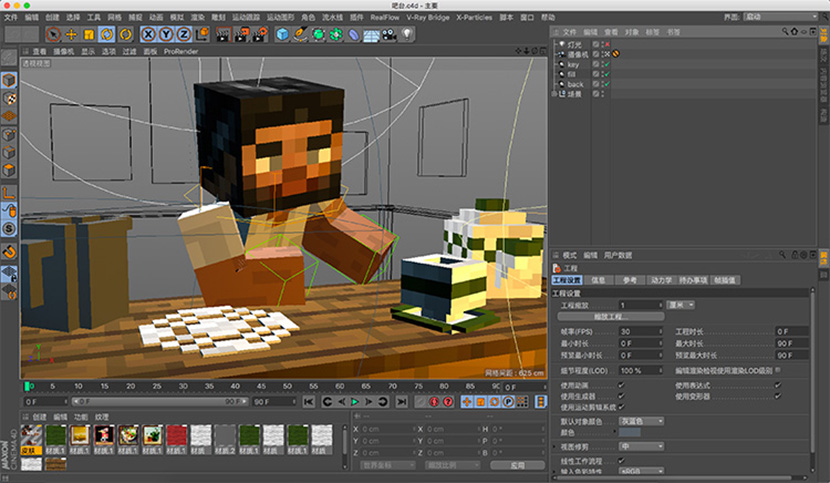This screenshot has width=830, height=483.
Task: Open the 缩放比例 dropdown in coordinates panel
Action: [x=453, y=465]
